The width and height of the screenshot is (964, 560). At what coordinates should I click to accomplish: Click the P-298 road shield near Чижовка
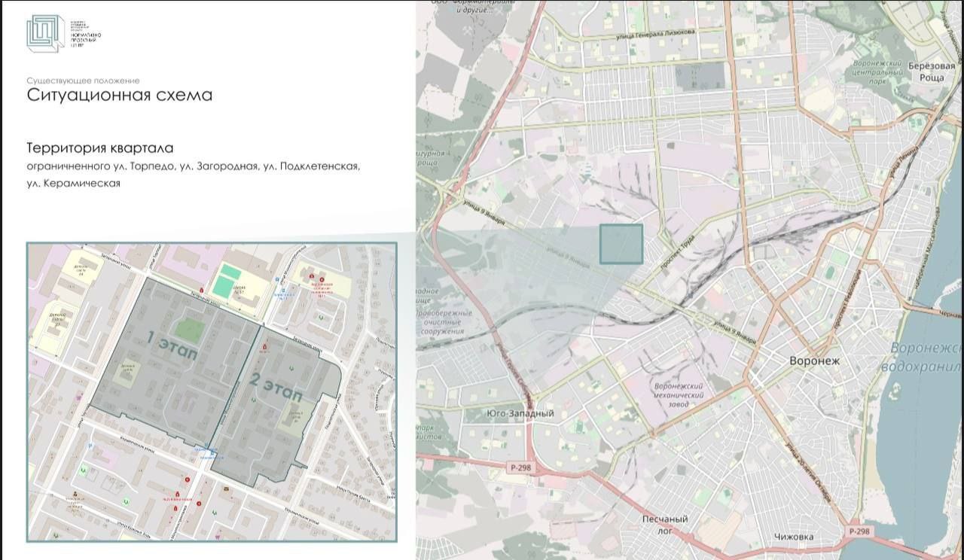point(859,531)
